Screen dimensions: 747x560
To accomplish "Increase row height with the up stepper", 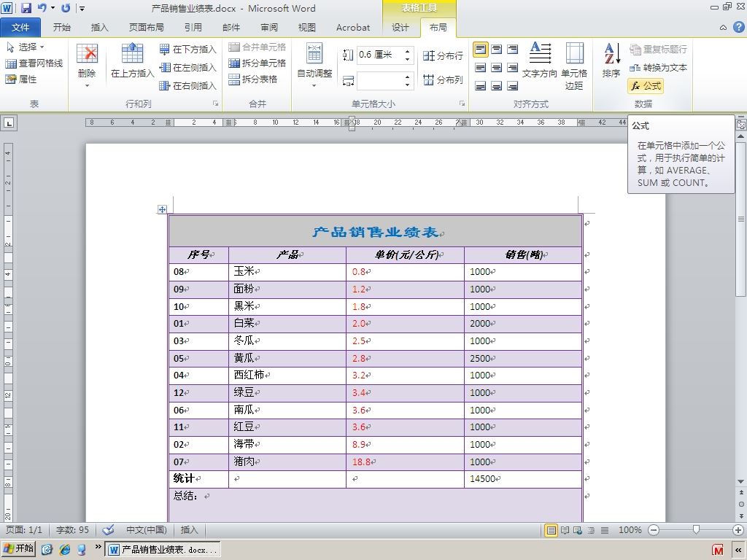I will coord(407,51).
